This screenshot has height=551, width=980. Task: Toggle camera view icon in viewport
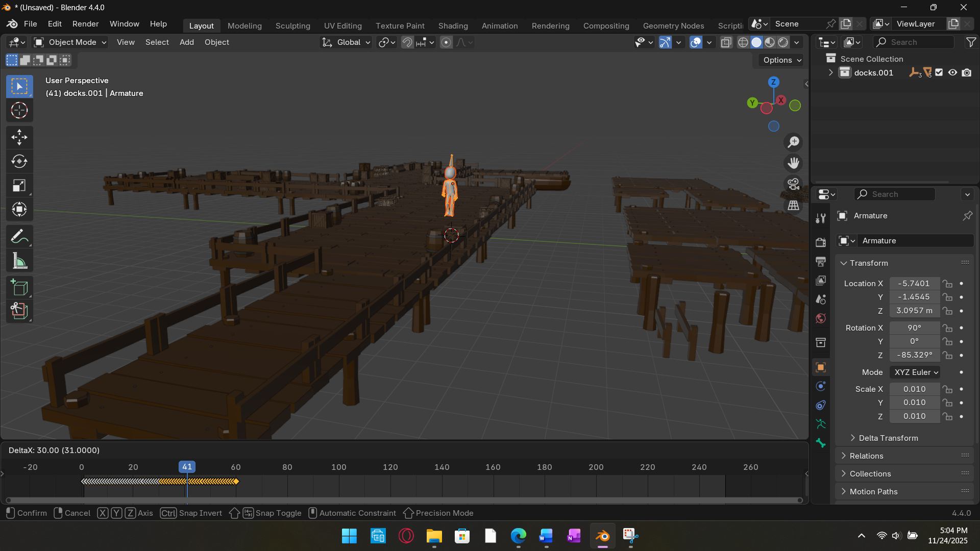(x=793, y=184)
